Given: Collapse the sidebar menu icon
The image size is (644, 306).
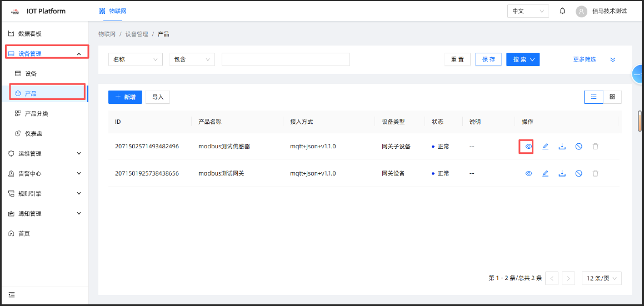Looking at the screenshot, I should click(x=12, y=294).
